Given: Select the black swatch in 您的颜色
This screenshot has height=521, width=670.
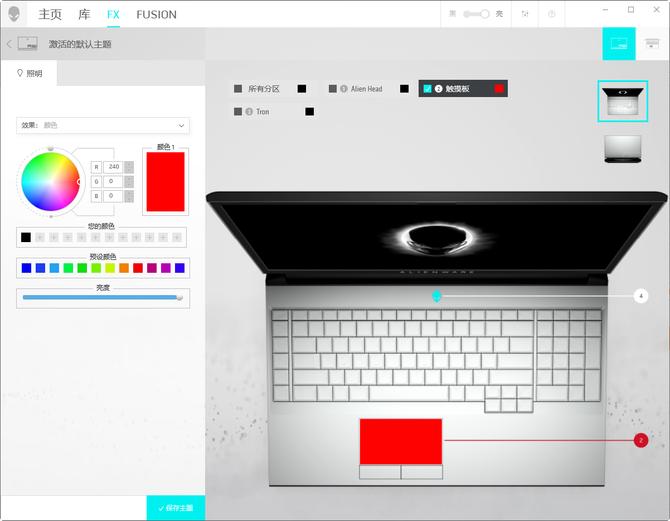Looking at the screenshot, I should tap(26, 237).
